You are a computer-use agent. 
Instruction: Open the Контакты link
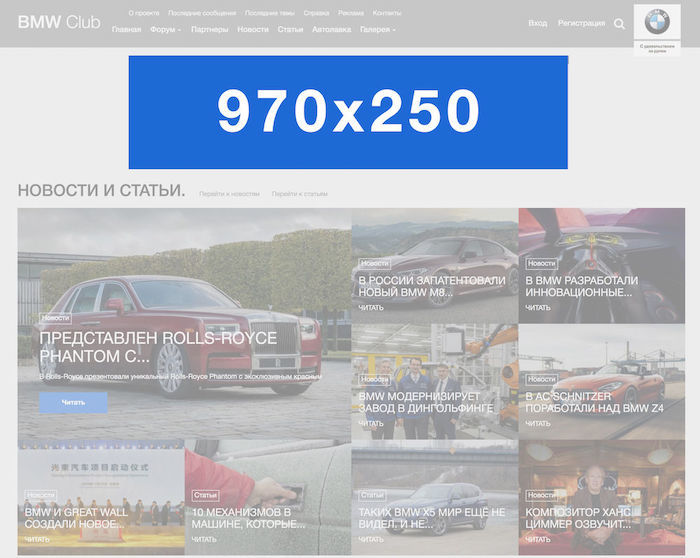[387, 13]
